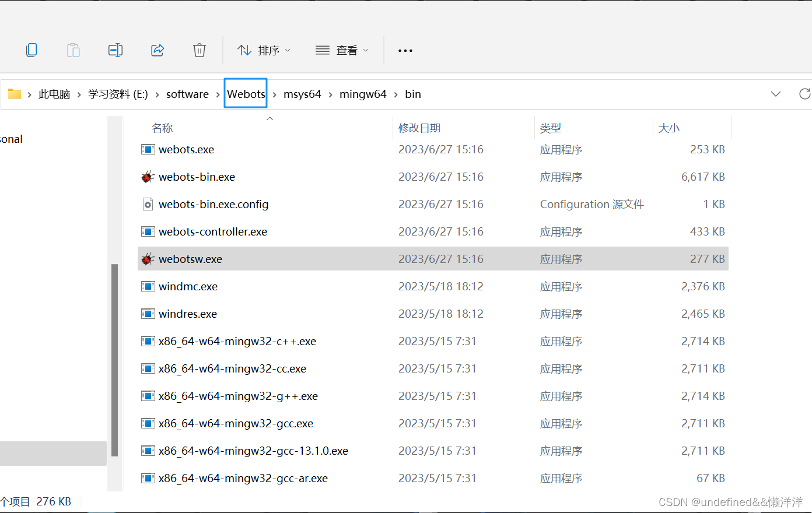
Task: Click the 2023/5/18 18:12 date of windmc.exe
Action: pos(441,286)
